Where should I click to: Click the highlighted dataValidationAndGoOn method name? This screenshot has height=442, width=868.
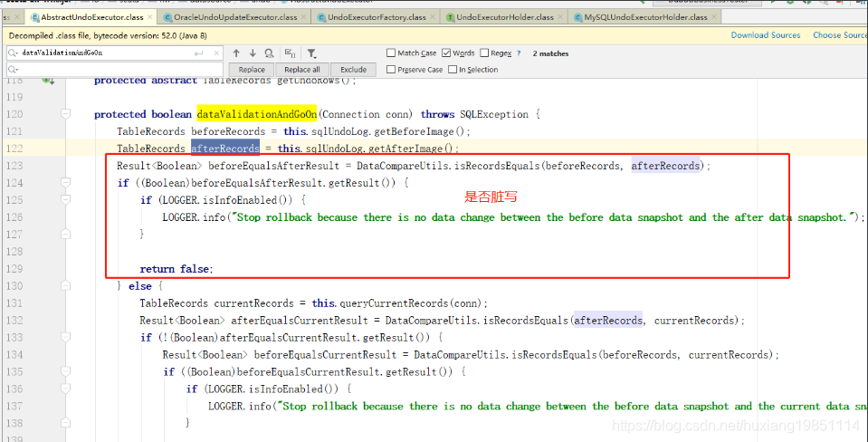257,114
